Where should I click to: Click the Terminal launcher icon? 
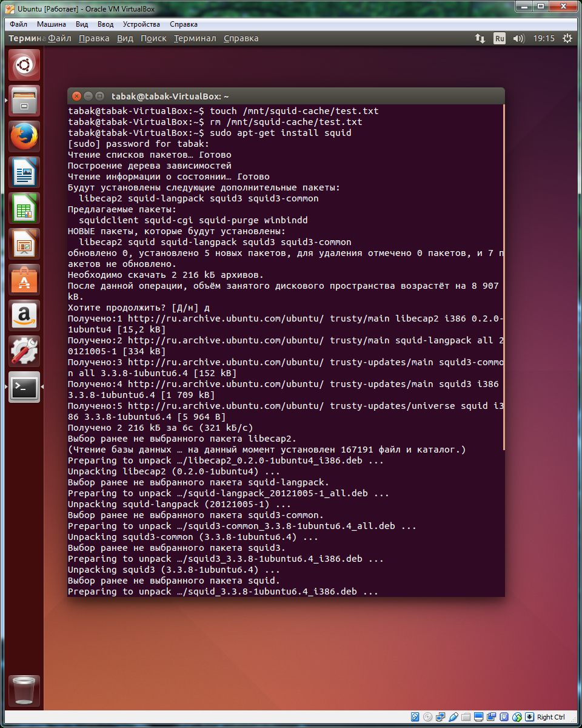(24, 387)
